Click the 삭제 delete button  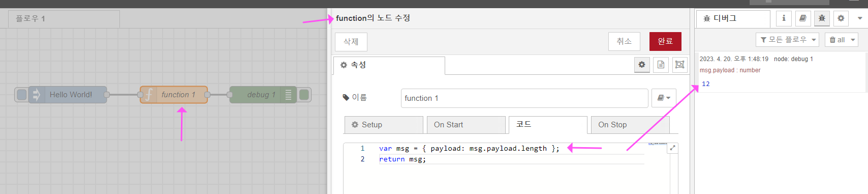pos(351,42)
